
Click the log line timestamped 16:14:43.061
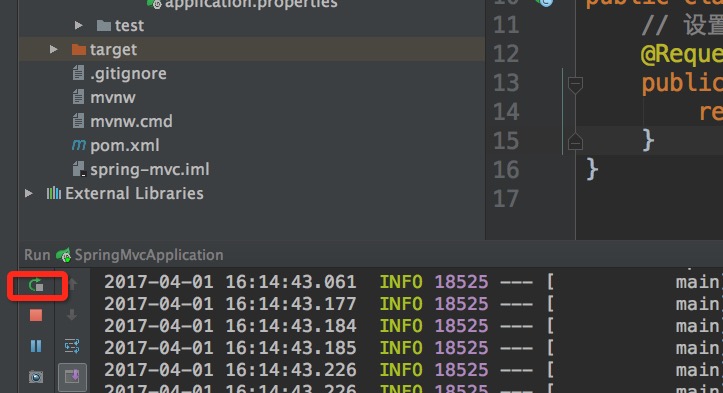(413, 282)
